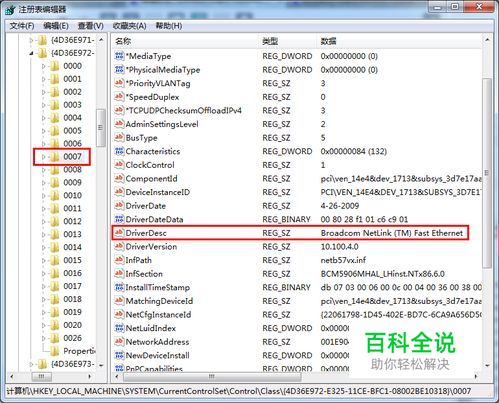Click the tree pane scroll-up arrow
This screenshot has width=499, height=403.
pyautogui.click(x=101, y=40)
